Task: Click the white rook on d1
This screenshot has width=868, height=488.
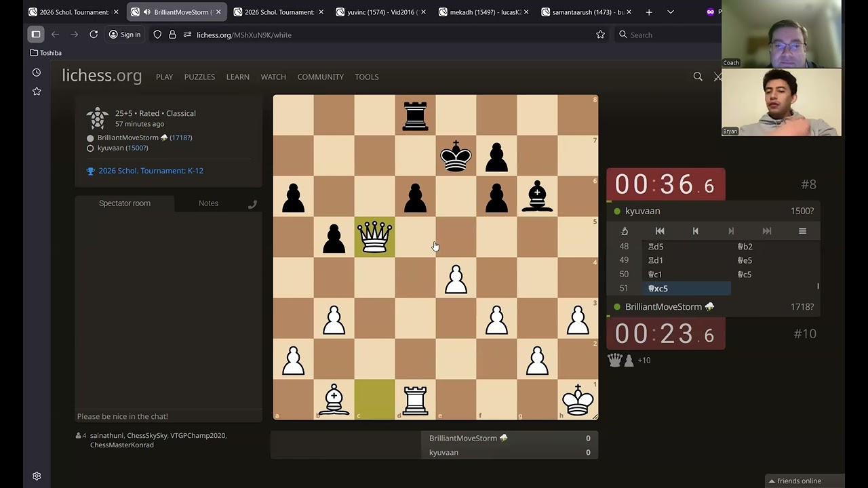Action: 415,400
